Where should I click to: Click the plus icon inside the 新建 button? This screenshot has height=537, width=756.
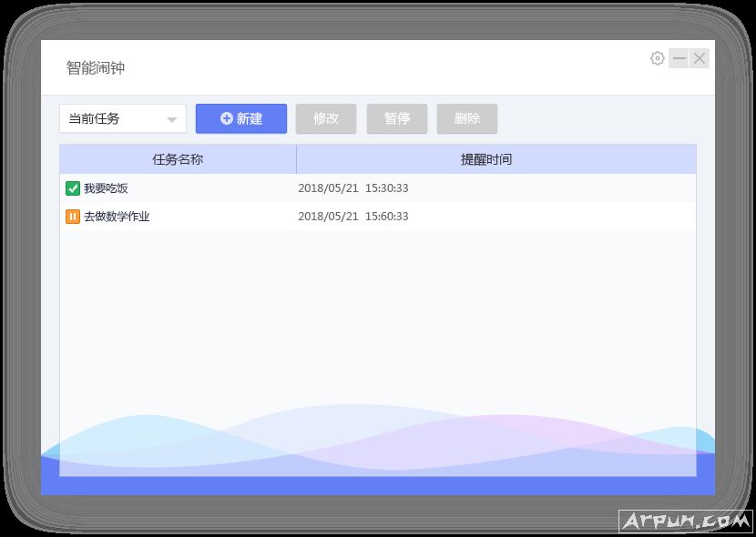coord(225,118)
